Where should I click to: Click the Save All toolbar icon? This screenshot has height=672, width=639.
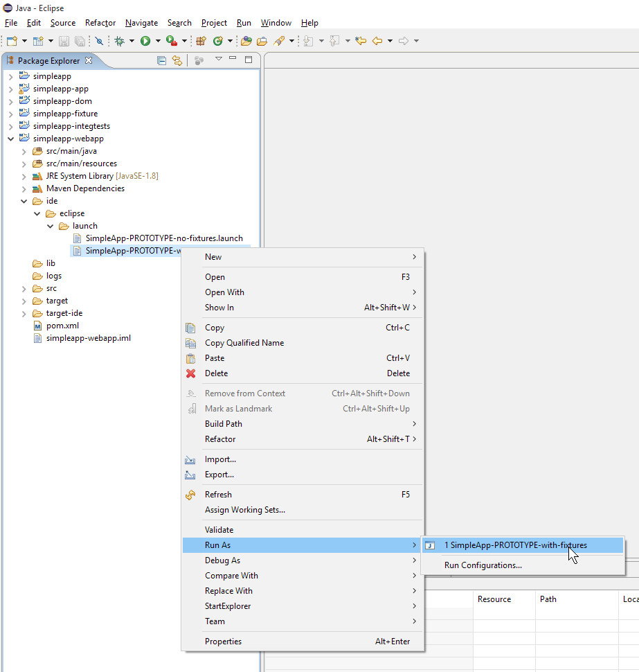[80, 41]
